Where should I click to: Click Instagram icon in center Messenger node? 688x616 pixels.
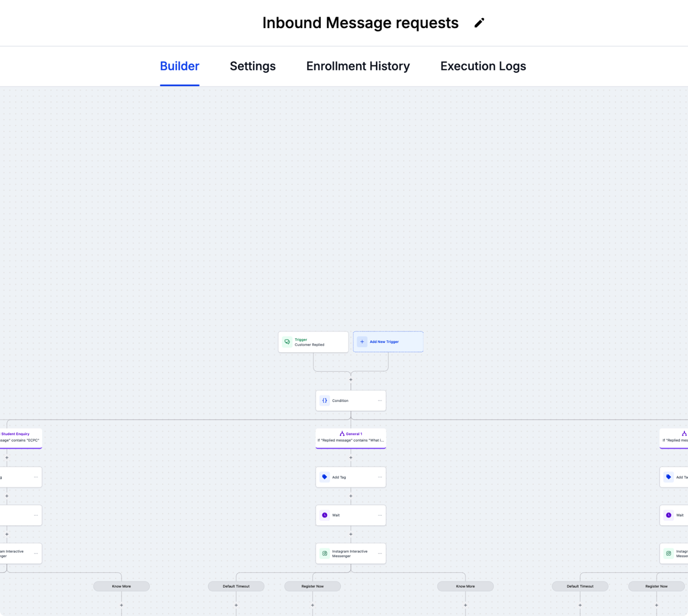click(x=325, y=554)
